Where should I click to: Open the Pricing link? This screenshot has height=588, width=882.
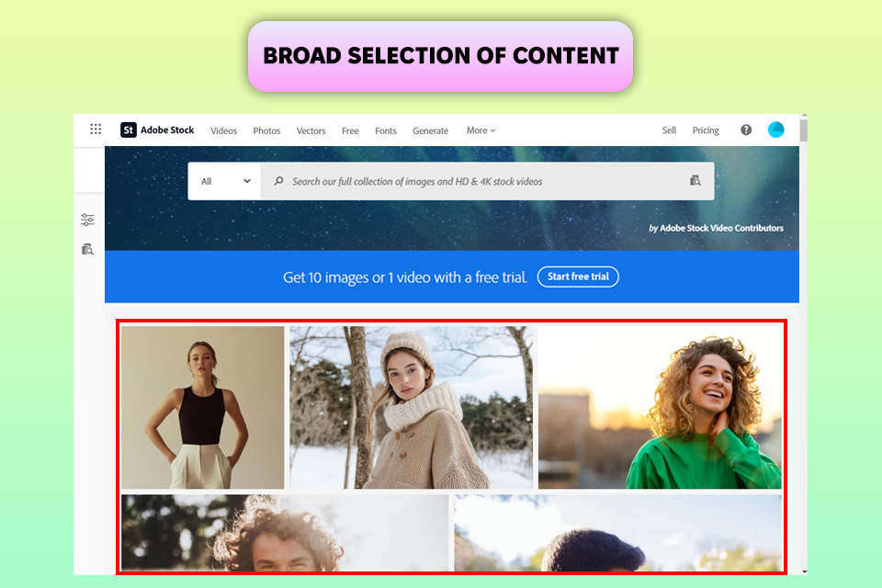[x=706, y=130]
